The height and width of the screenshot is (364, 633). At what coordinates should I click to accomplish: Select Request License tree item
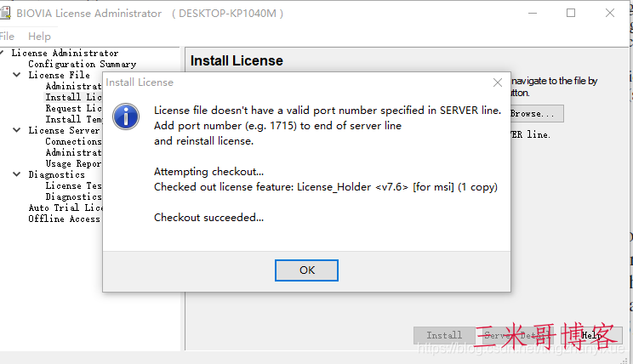(73, 108)
